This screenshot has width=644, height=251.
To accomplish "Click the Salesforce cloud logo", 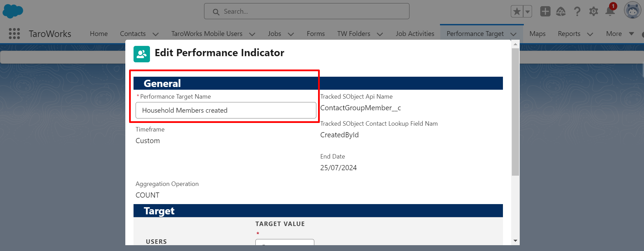I will click(13, 11).
